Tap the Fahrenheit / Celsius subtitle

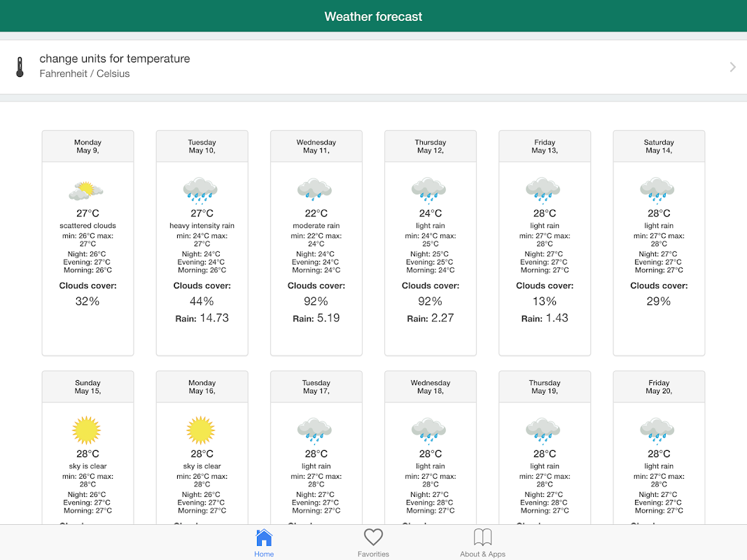[84, 73]
